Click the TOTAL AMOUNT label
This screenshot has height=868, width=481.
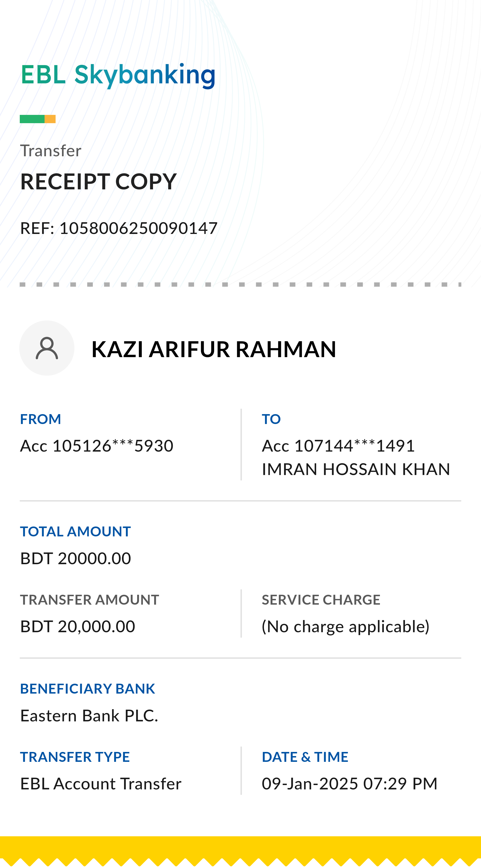75,531
